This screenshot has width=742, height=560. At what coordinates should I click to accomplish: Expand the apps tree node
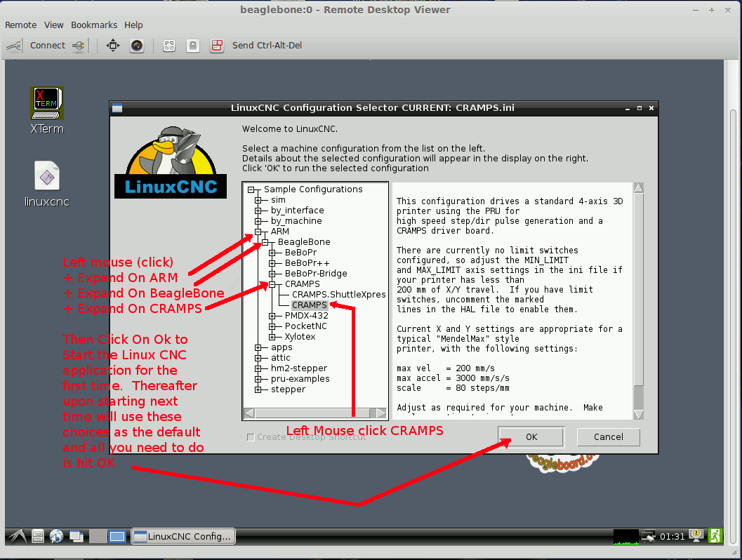click(258, 347)
